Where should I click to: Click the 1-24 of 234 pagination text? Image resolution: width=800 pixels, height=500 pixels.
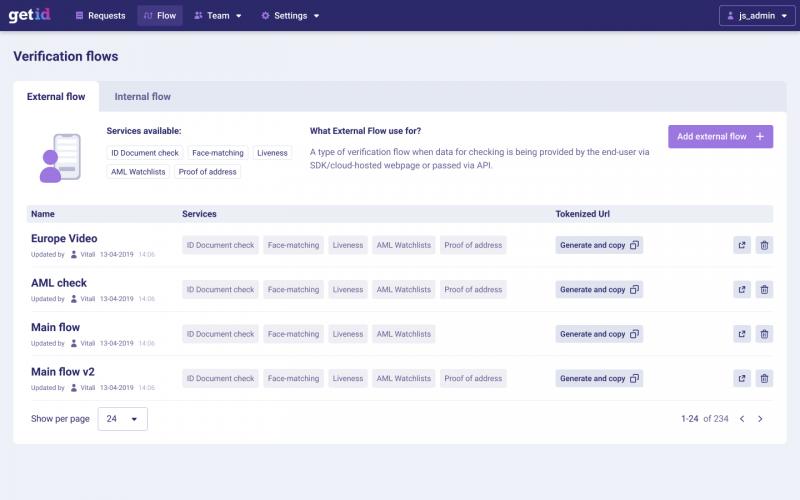[705, 419]
